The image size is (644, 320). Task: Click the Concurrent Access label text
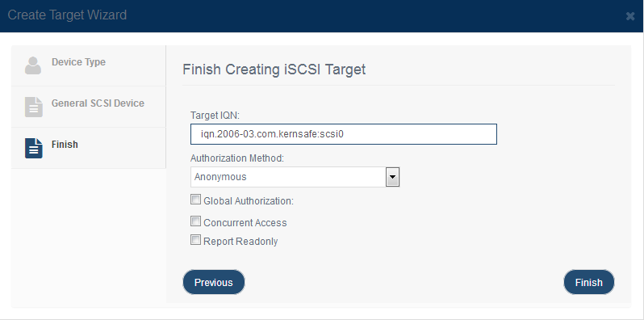(245, 223)
